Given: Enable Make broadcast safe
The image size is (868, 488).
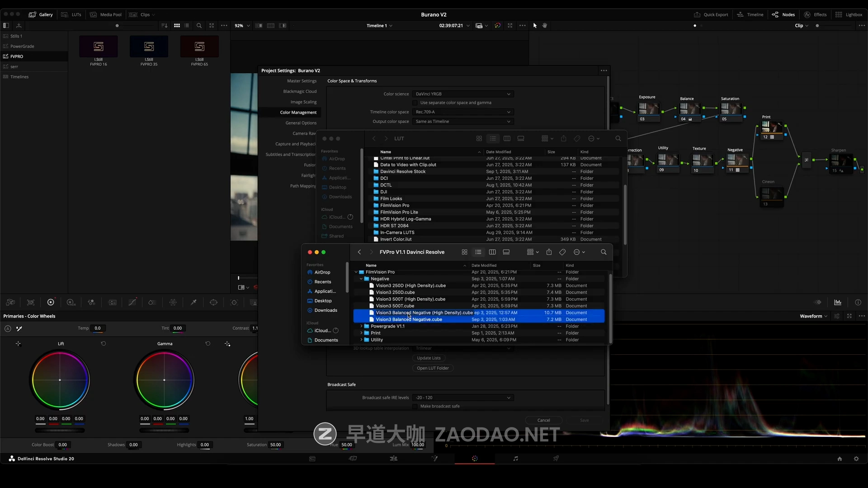Looking at the screenshot, I should click(415, 406).
